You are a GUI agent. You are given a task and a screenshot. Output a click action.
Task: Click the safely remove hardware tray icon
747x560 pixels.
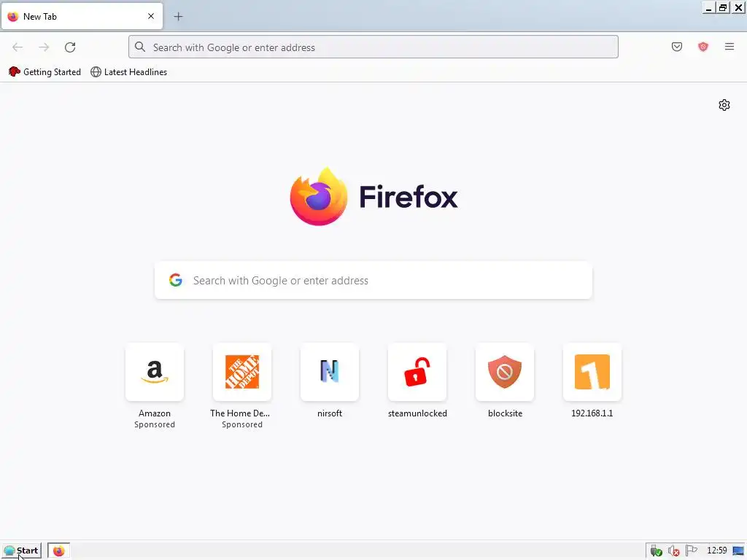coord(656,551)
